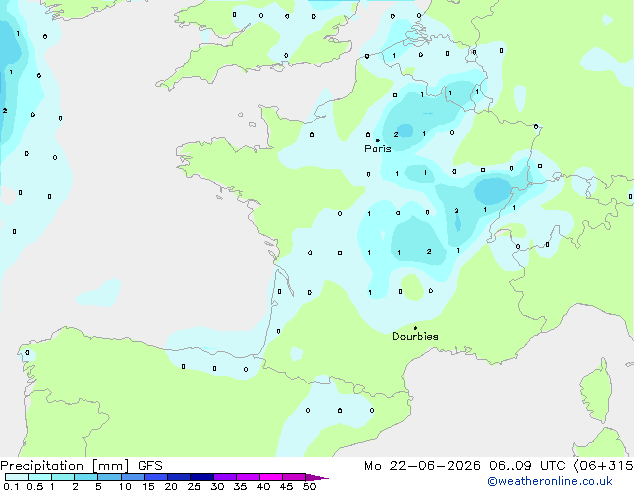The height and width of the screenshot is (490, 634).
Task: Click the Paris city label
Action: 378,148
